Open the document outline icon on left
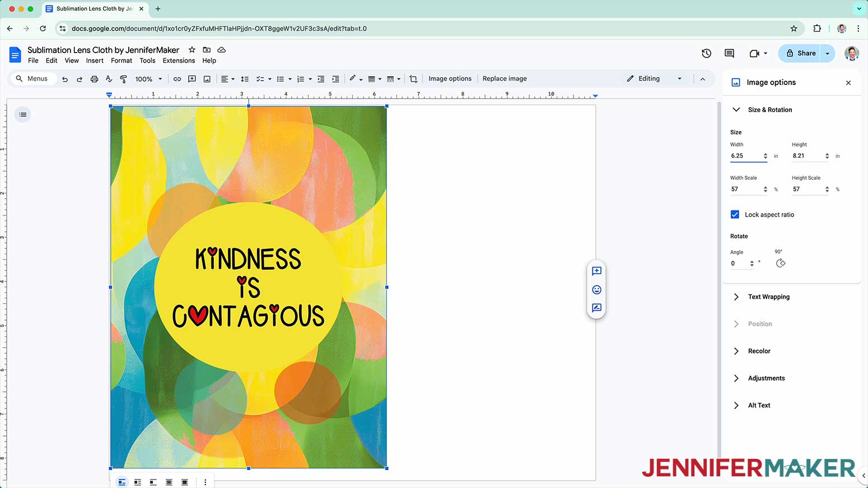 tap(23, 115)
